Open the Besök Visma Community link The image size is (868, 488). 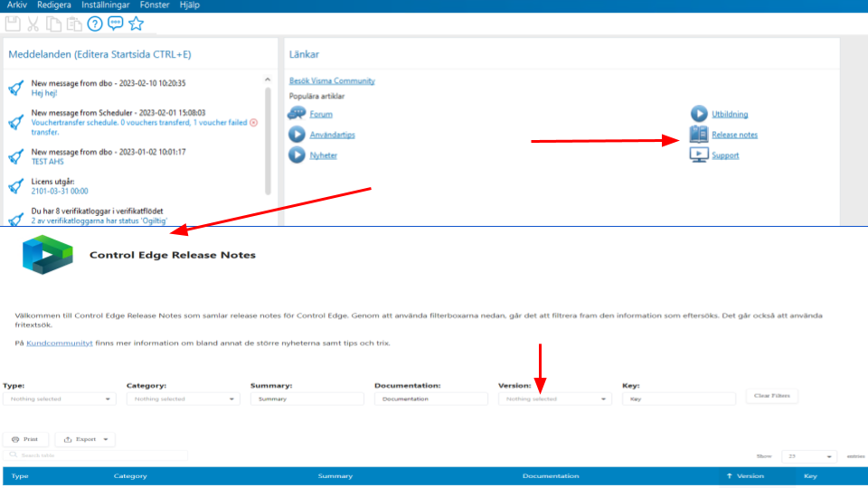tap(332, 80)
